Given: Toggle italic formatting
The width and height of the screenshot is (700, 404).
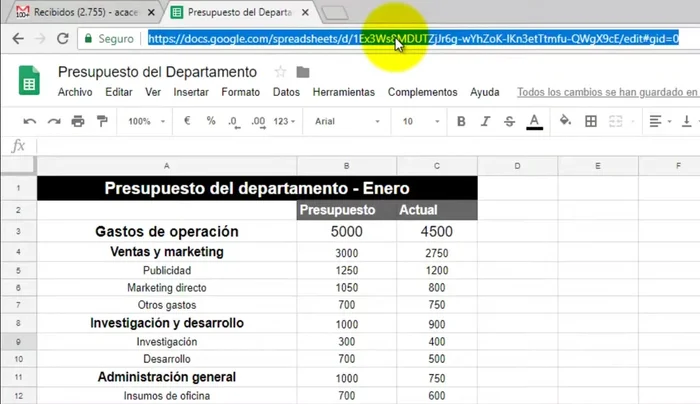Looking at the screenshot, I should coord(485,121).
